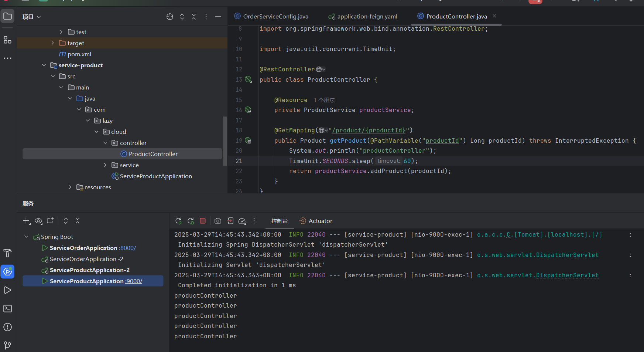Click the Structure tool window icon
644x352 pixels.
(x=7, y=40)
